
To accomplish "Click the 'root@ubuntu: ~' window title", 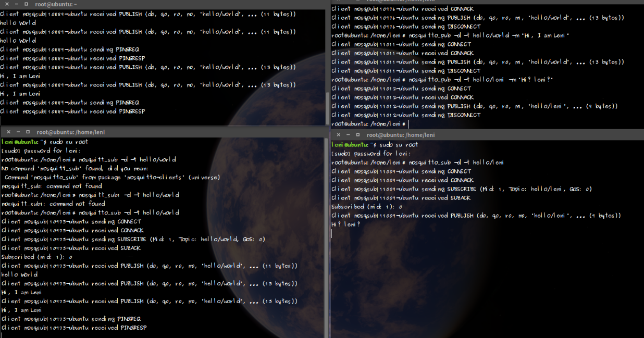I will [56, 4].
